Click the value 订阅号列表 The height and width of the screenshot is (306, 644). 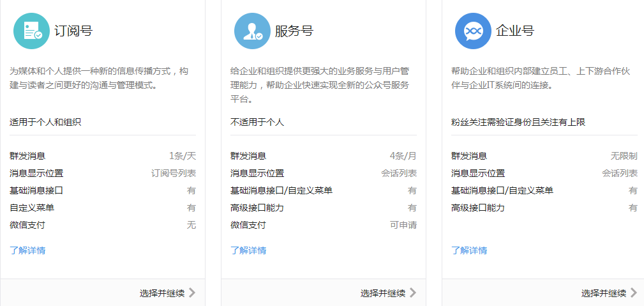click(x=174, y=173)
